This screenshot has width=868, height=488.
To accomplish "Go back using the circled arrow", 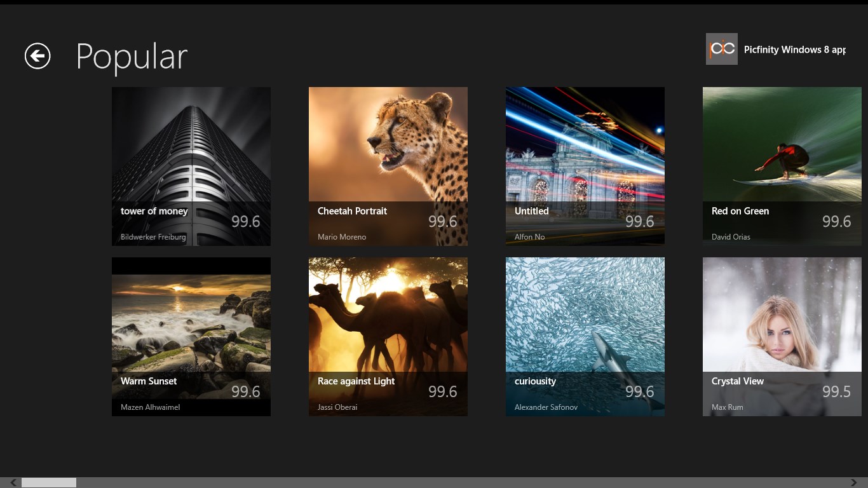I will tap(37, 56).
